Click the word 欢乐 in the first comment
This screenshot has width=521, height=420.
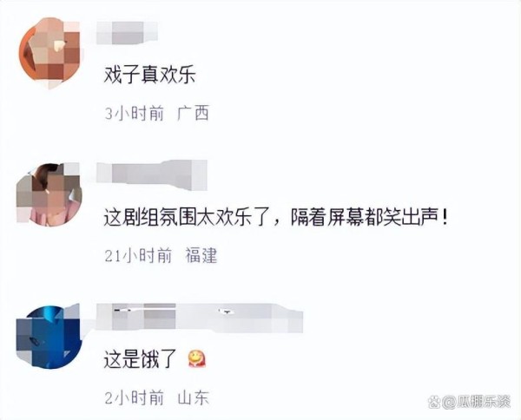coord(177,75)
